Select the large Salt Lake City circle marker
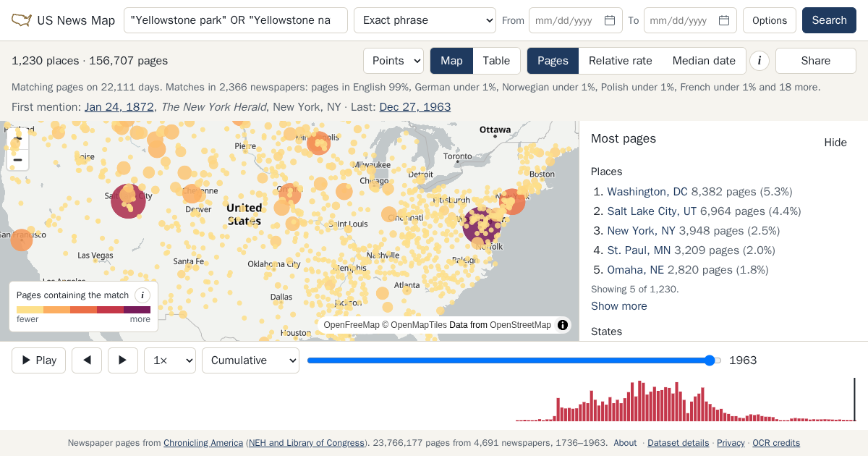 128,200
